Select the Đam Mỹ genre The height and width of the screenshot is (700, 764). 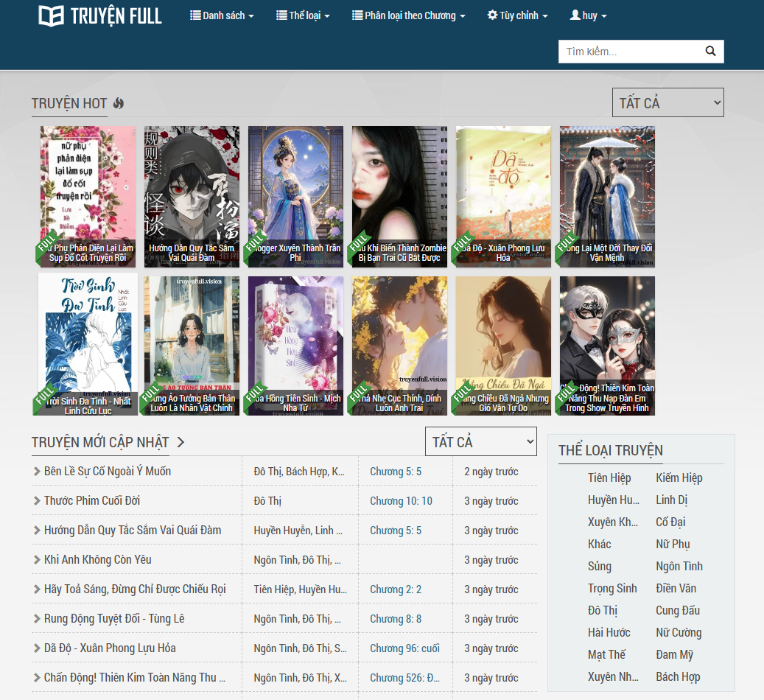coord(675,654)
